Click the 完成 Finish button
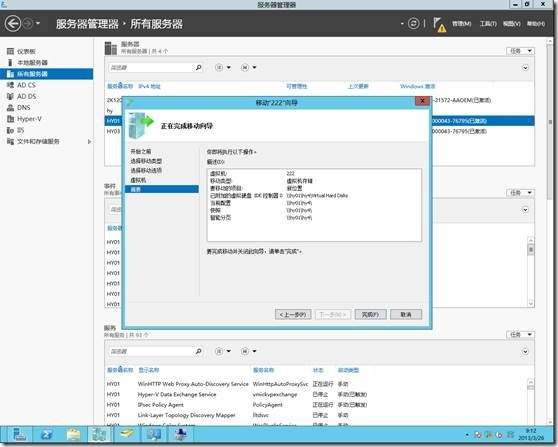 [x=370, y=315]
